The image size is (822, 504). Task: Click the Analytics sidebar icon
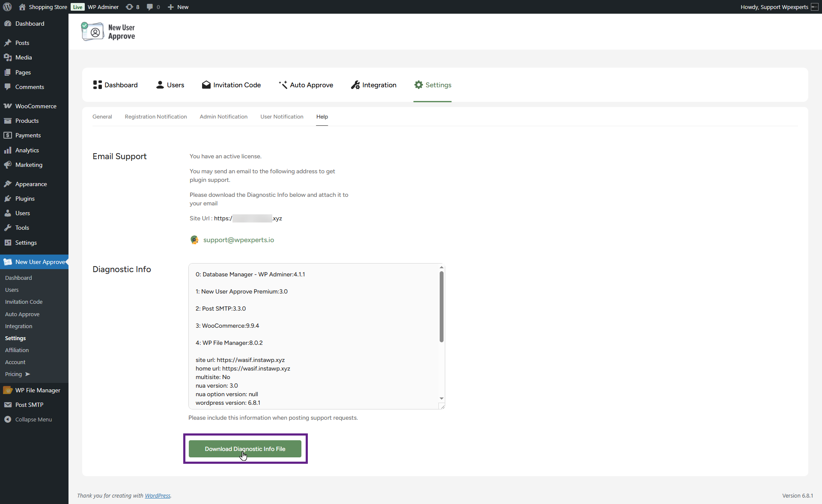[8, 150]
